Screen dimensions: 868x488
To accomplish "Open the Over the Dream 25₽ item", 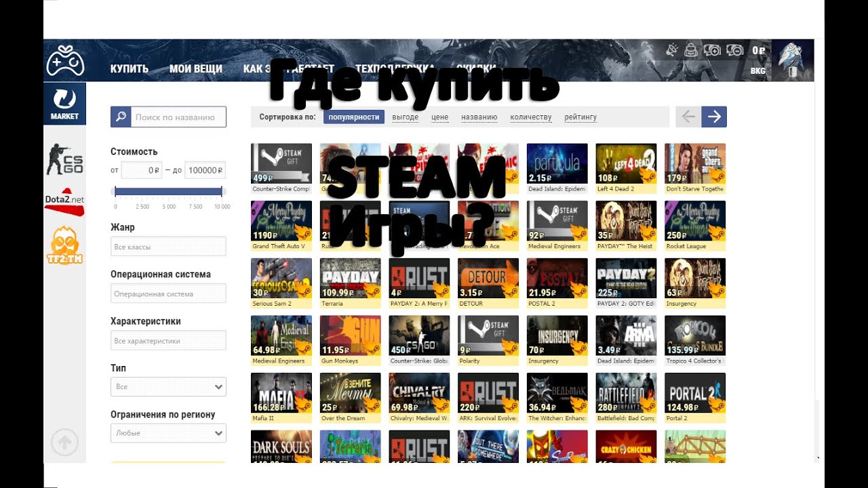I will click(351, 399).
